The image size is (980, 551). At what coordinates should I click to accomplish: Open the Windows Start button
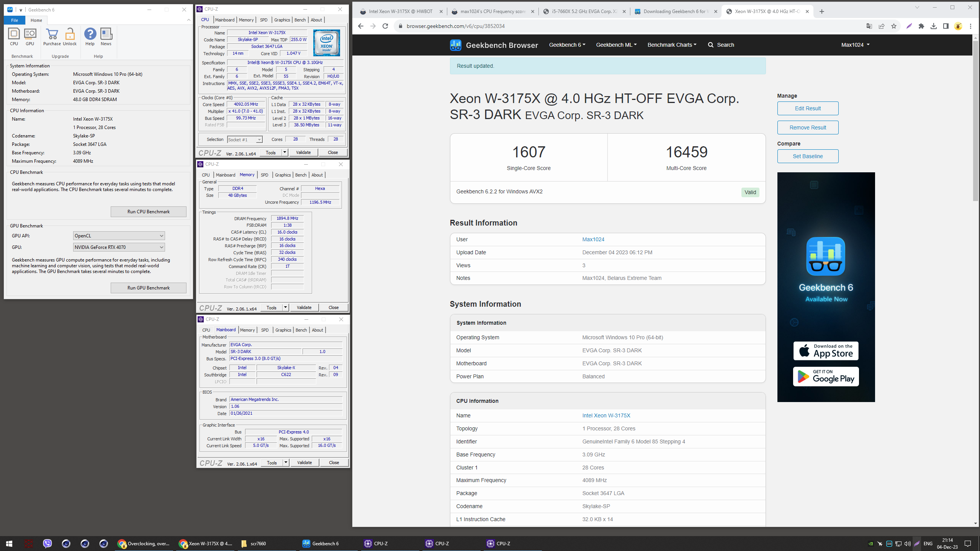click(x=9, y=543)
